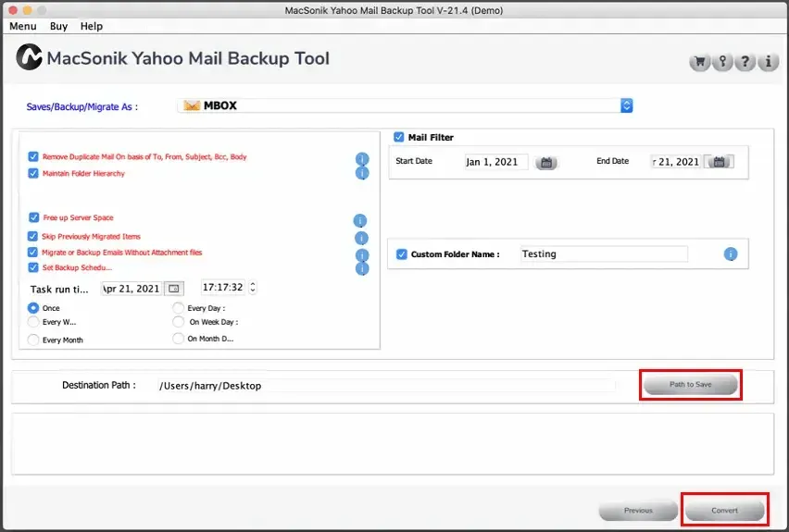
Task: Select the Every W... radio button
Action: 33,322
